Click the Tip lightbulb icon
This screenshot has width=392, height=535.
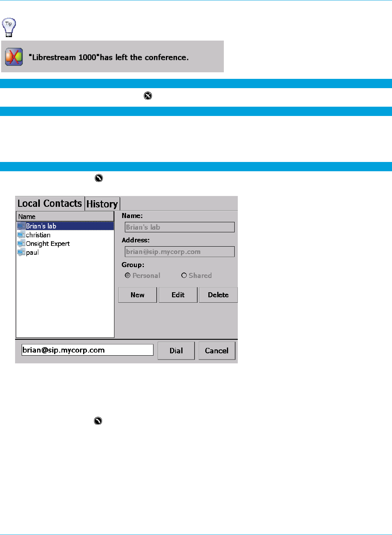tap(9, 27)
